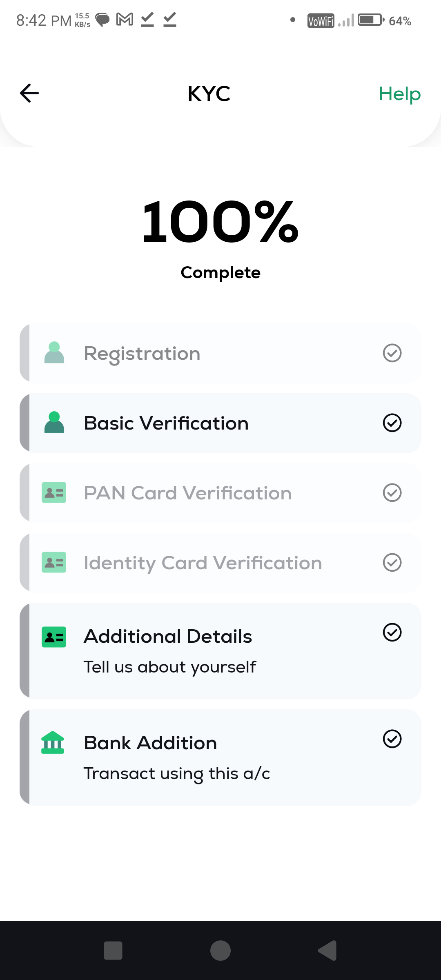Open the Basic Verification step
This screenshot has height=980, width=441.
166,423
